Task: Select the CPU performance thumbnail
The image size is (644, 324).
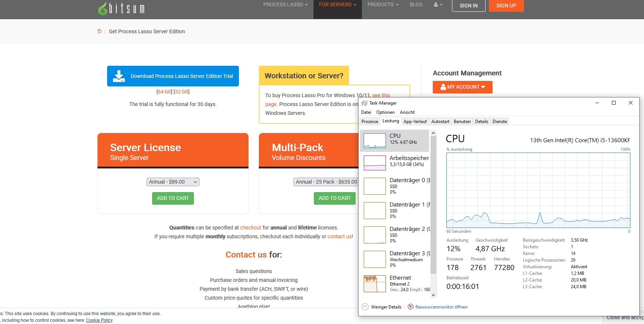Action: pyautogui.click(x=375, y=141)
